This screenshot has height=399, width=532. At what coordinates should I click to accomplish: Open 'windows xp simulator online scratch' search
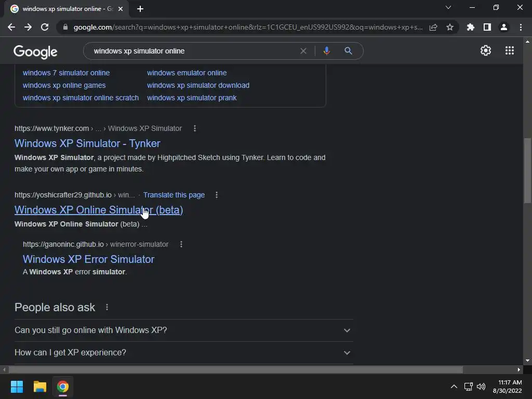coord(81,98)
